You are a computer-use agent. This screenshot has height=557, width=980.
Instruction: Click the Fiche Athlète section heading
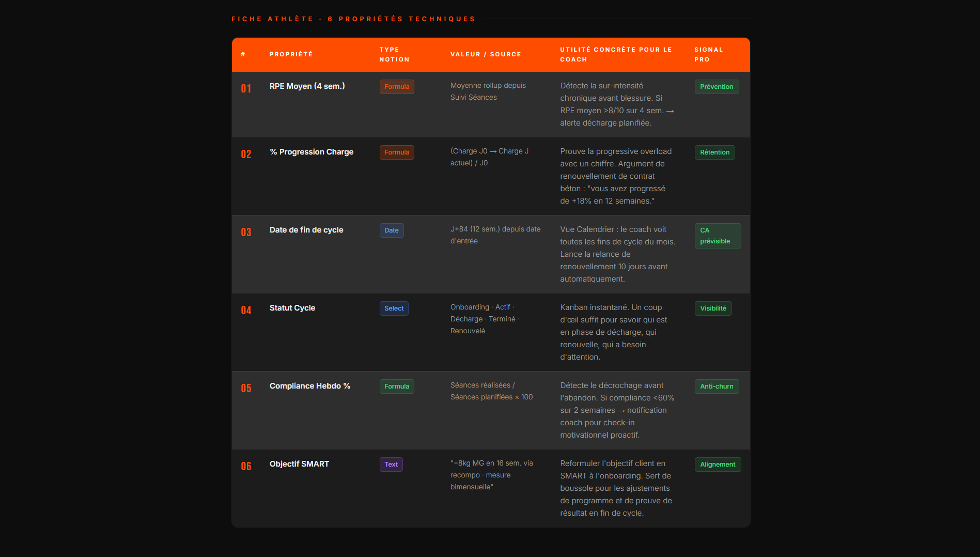pyautogui.click(x=353, y=19)
